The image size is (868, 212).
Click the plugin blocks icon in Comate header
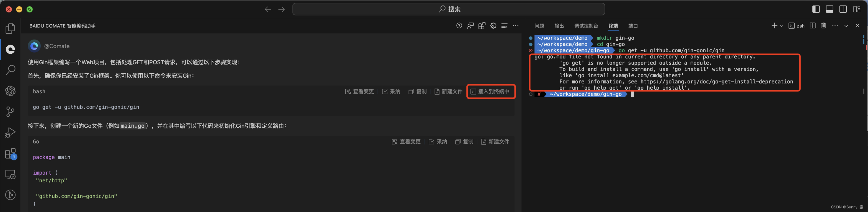(482, 26)
